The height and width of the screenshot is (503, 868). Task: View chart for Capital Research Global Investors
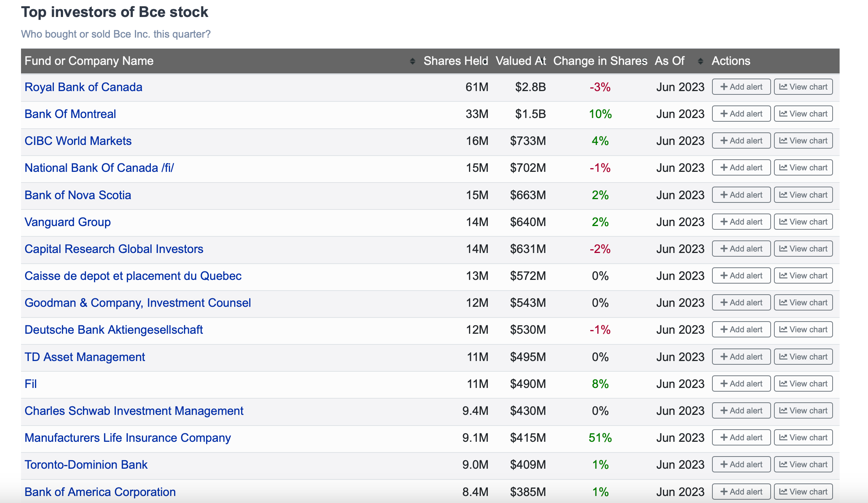pos(803,249)
